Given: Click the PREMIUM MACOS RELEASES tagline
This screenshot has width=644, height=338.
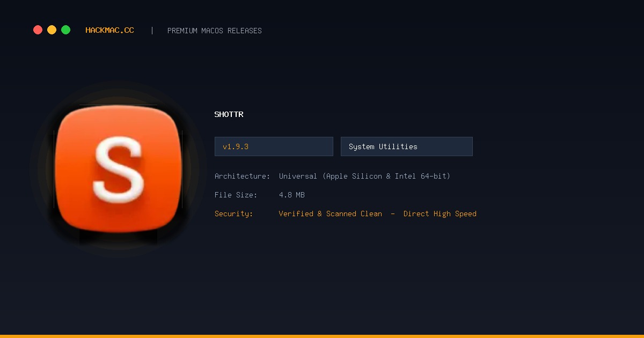Looking at the screenshot, I should 215,31.
